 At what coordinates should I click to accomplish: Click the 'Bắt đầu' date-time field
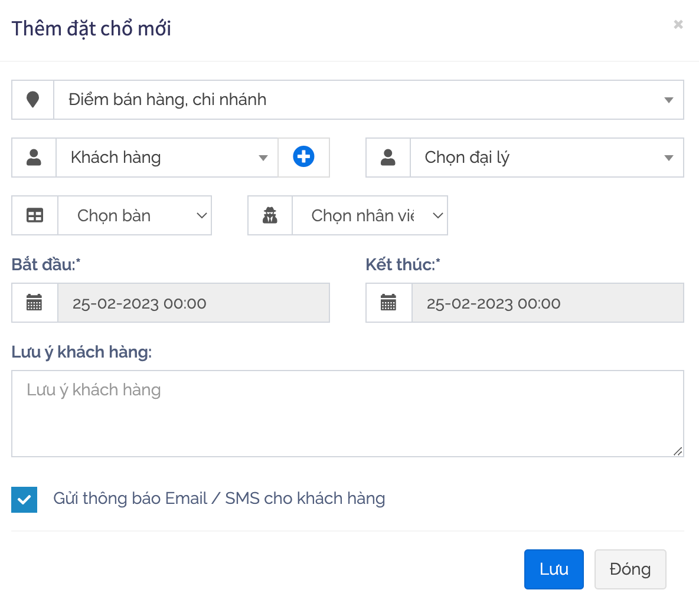tap(193, 303)
